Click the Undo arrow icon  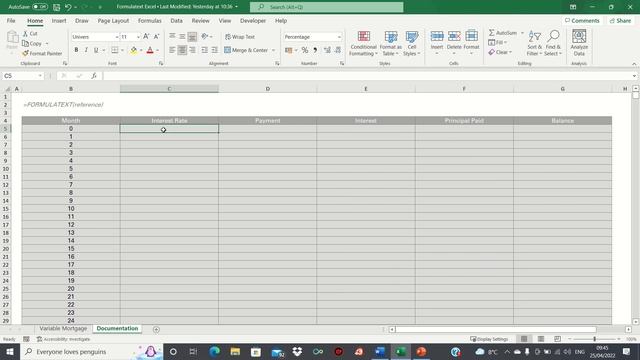pos(68,7)
